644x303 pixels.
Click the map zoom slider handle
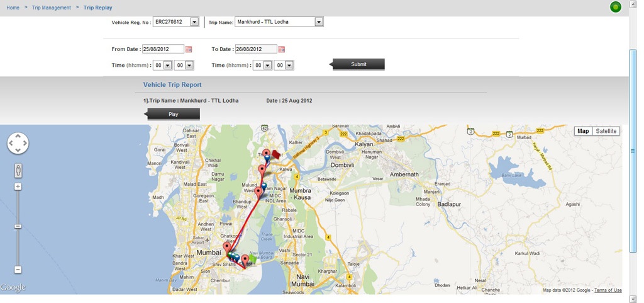click(x=18, y=227)
